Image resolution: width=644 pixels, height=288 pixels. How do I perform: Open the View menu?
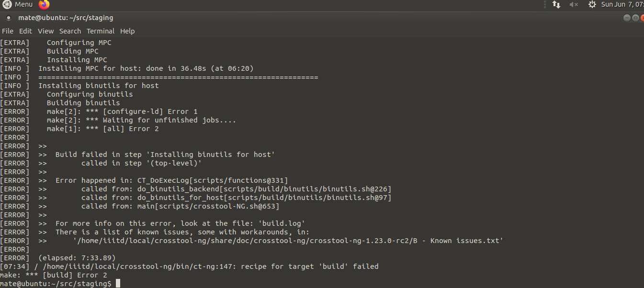pos(45,31)
